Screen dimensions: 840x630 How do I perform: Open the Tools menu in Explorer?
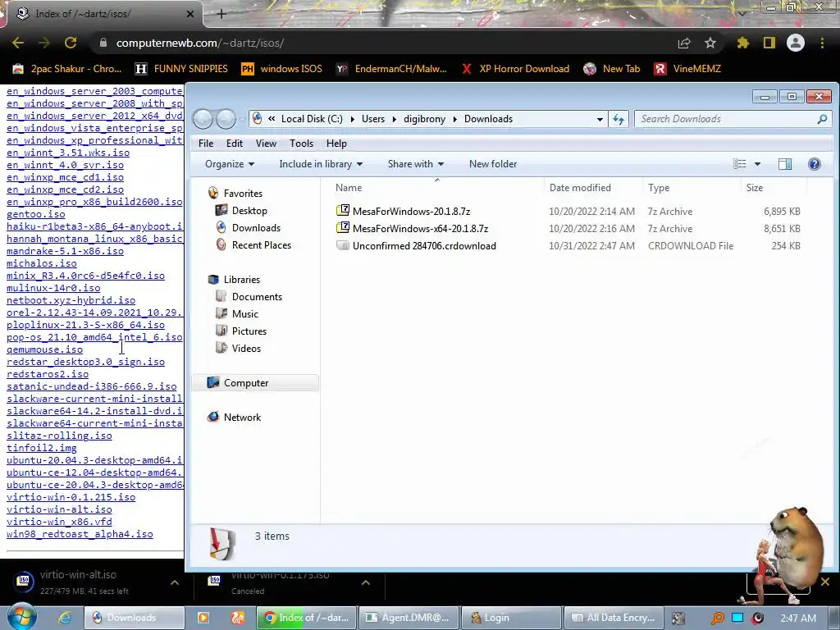click(x=301, y=144)
